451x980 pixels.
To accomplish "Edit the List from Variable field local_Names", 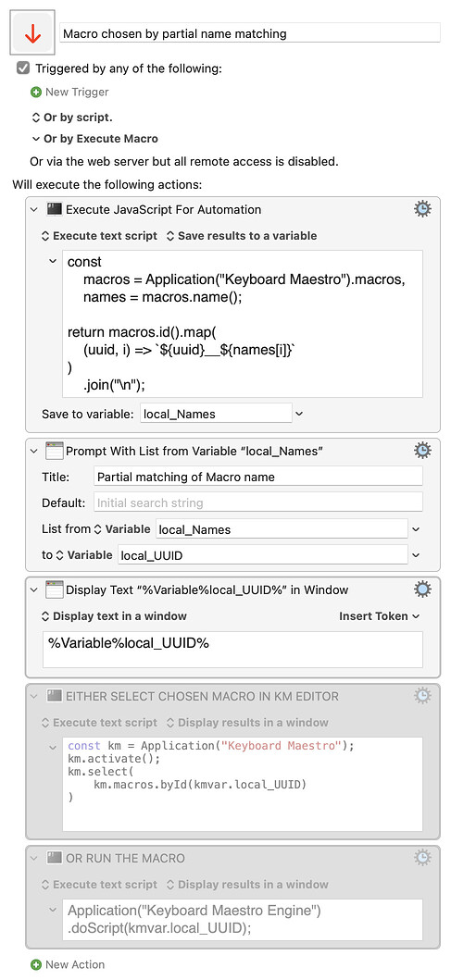I will click(282, 528).
